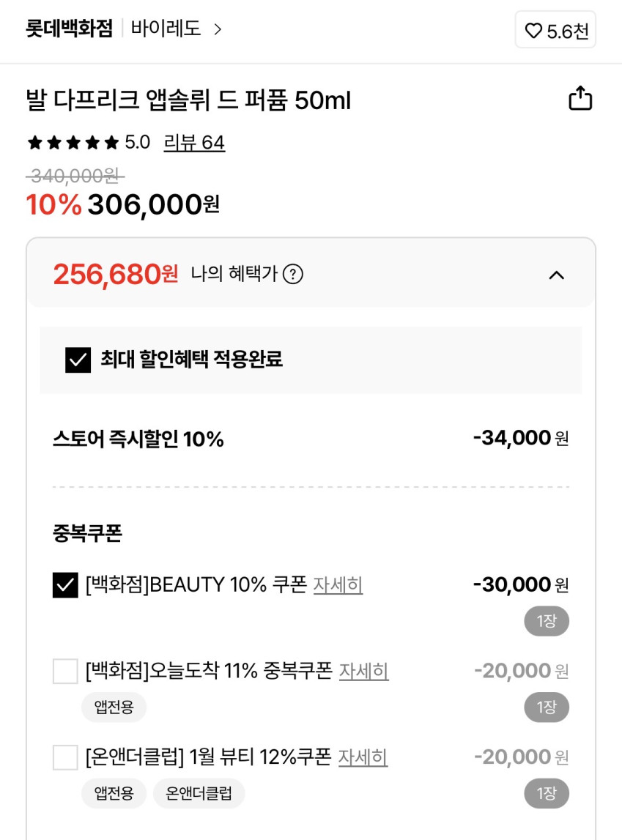Image resolution: width=622 pixels, height=840 pixels.
Task: Open the 바이레도 brand chevron arrow
Action: pyautogui.click(x=217, y=29)
